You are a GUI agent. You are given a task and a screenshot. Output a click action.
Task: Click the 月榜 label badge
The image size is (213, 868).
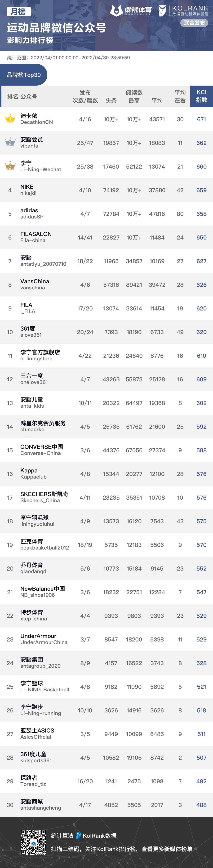18,11
